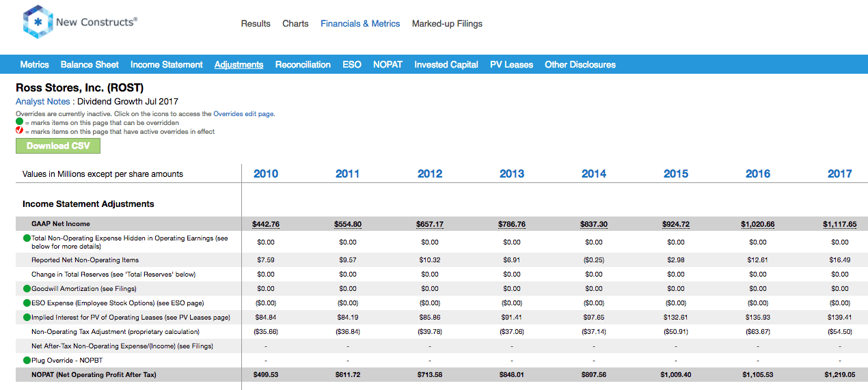868x390 pixels.
Task: Go to Financials & Metrics
Action: [x=360, y=23]
